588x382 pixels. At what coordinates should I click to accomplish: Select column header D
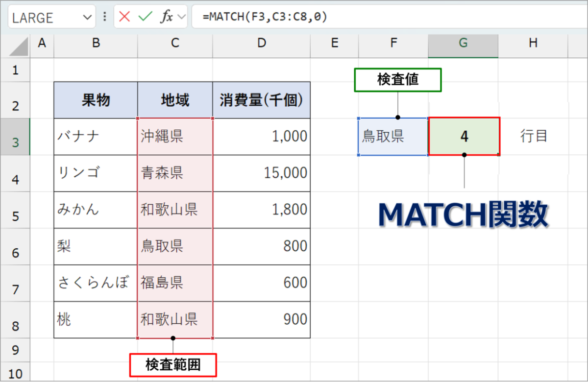(261, 44)
